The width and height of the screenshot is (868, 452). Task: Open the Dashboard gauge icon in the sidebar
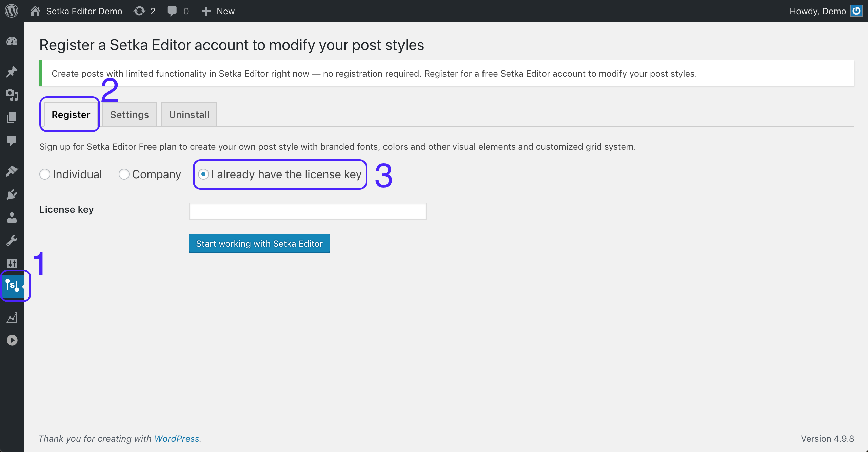click(12, 41)
